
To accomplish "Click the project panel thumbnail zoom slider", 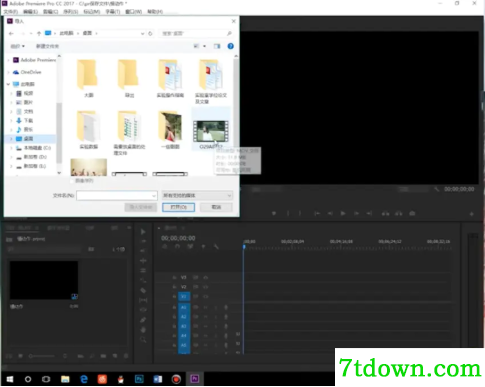I will 42,356.
